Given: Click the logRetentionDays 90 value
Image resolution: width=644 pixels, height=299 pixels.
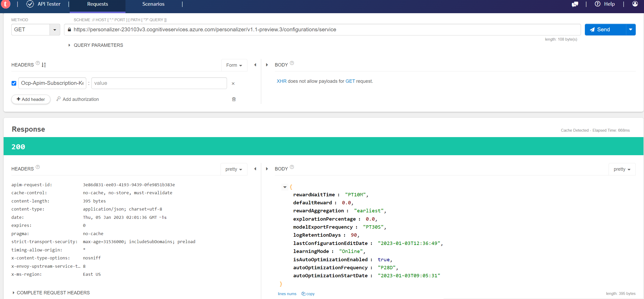Looking at the screenshot, I should [x=354, y=235].
